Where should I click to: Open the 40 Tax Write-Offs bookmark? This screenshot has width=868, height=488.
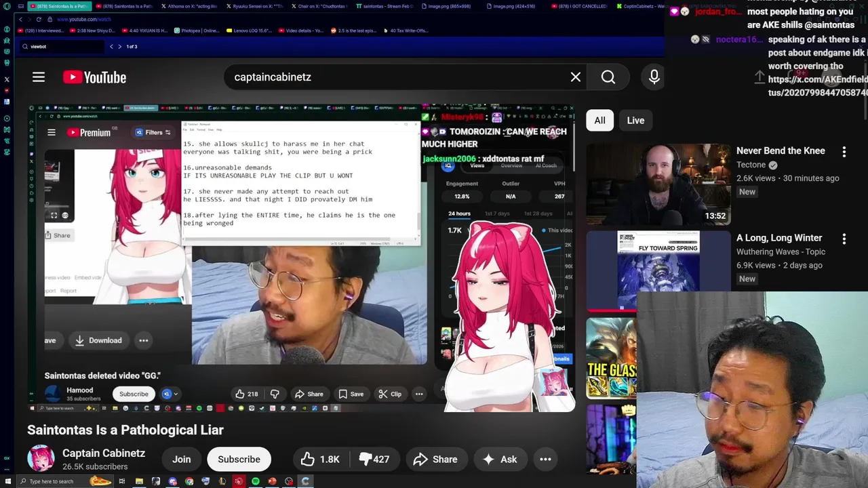tap(406, 30)
